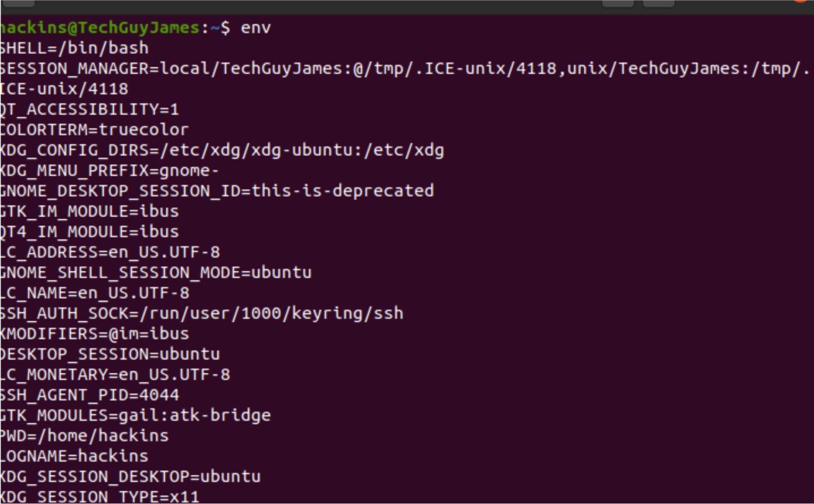Viewport: 814px width, 504px height.
Task: Click the hackins@TechGuyJames prompt text
Action: click(100, 28)
